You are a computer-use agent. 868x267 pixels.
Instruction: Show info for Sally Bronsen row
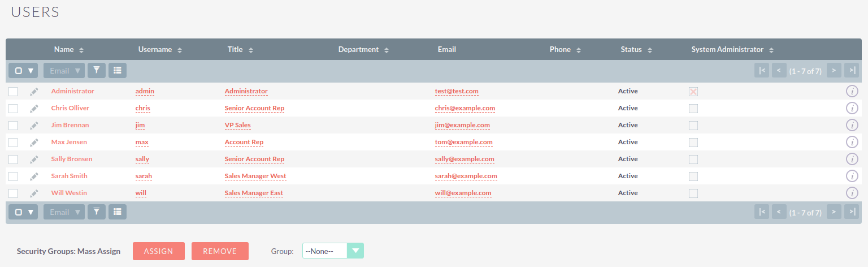pyautogui.click(x=852, y=159)
